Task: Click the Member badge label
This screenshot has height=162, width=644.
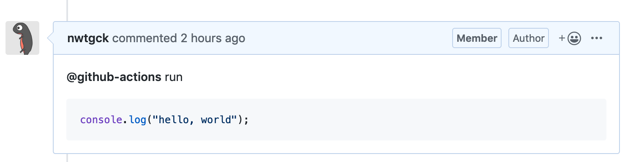Action: pos(477,38)
